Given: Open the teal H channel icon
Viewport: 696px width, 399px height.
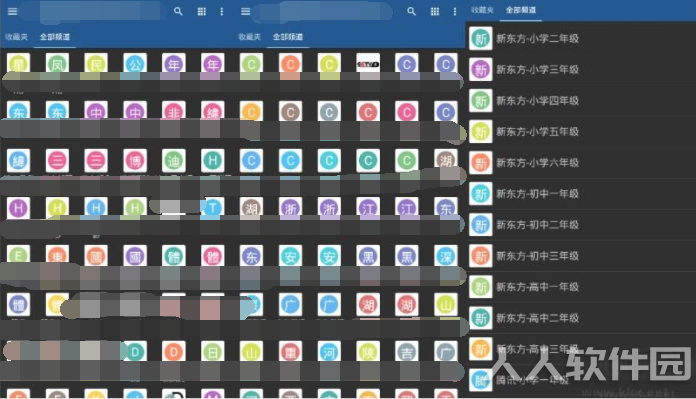Looking at the screenshot, I should pyautogui.click(x=213, y=160).
